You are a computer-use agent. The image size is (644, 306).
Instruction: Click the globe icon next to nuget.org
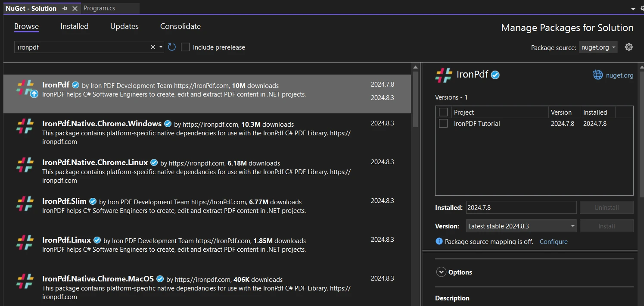(598, 75)
